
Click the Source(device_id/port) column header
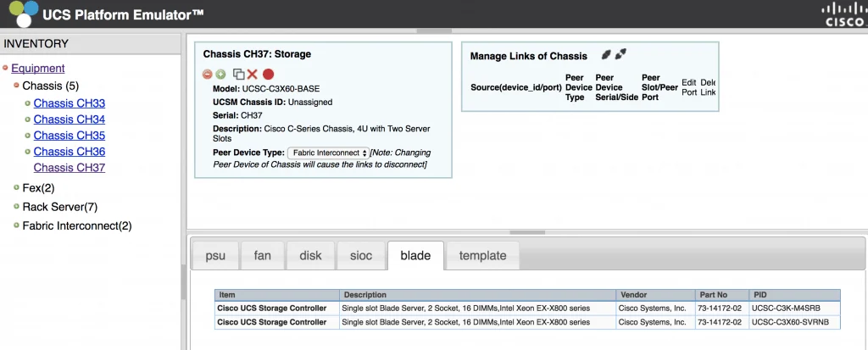click(516, 87)
